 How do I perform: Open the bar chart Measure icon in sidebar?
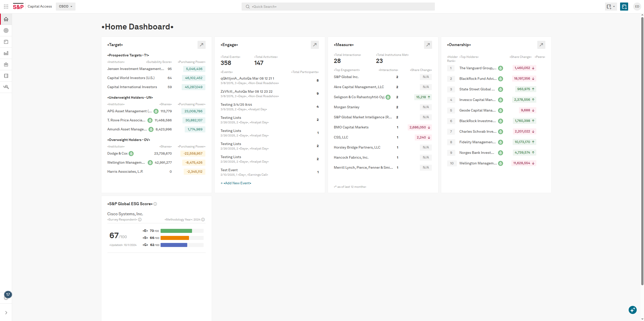(6, 53)
